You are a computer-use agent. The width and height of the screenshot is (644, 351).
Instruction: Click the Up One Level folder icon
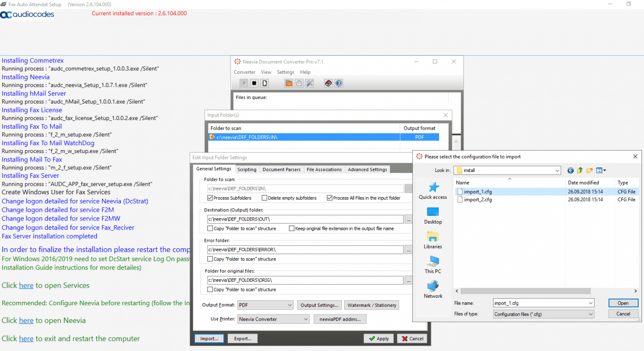pos(580,170)
